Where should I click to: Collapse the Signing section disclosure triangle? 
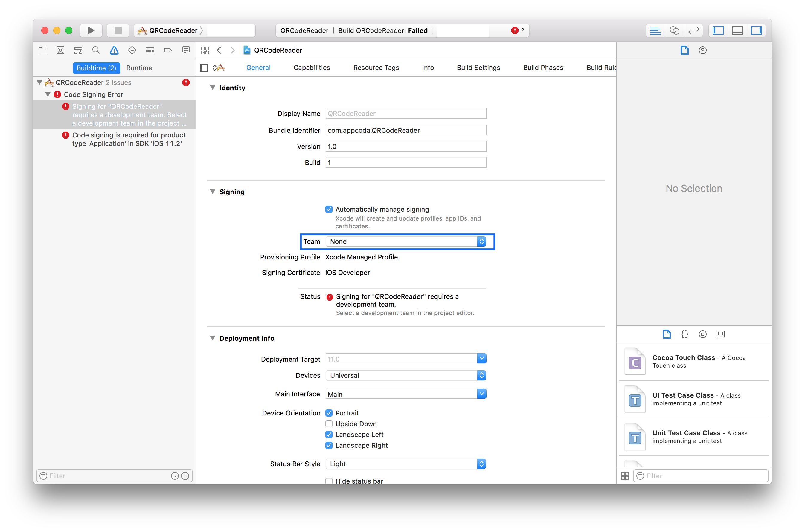(212, 192)
